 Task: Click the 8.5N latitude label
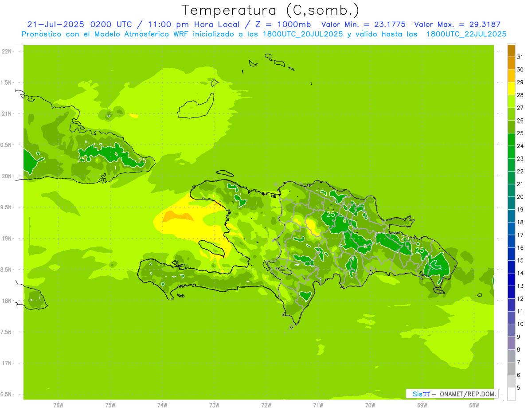(6, 270)
